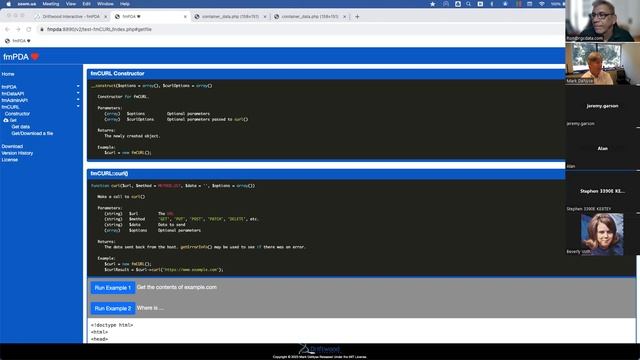
Task: Close the second container_data.php tab
Action: [344, 17]
